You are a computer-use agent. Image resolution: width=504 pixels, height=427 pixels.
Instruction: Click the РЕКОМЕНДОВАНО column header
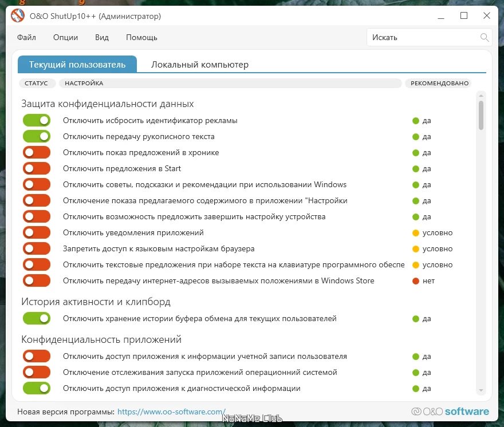(x=439, y=83)
